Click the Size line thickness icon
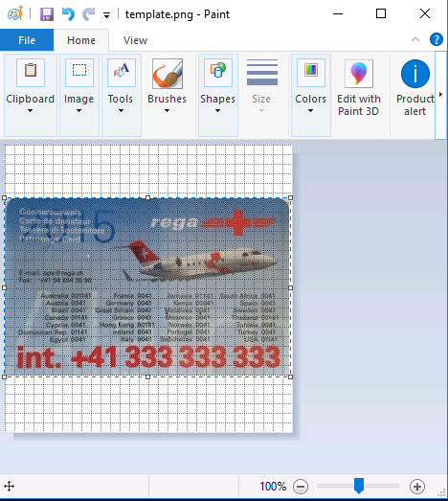Image resolution: width=448 pixels, height=501 pixels. click(x=262, y=72)
